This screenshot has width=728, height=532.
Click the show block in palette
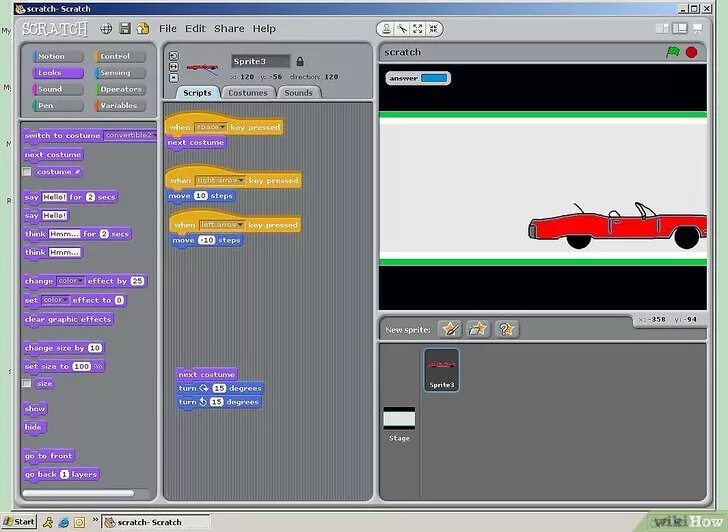[x=35, y=409]
